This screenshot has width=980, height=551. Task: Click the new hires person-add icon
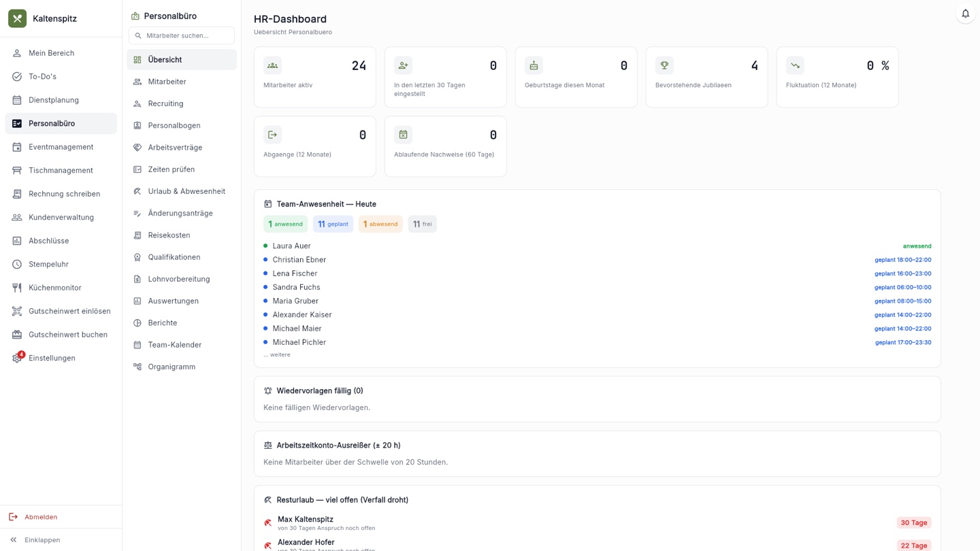point(403,65)
